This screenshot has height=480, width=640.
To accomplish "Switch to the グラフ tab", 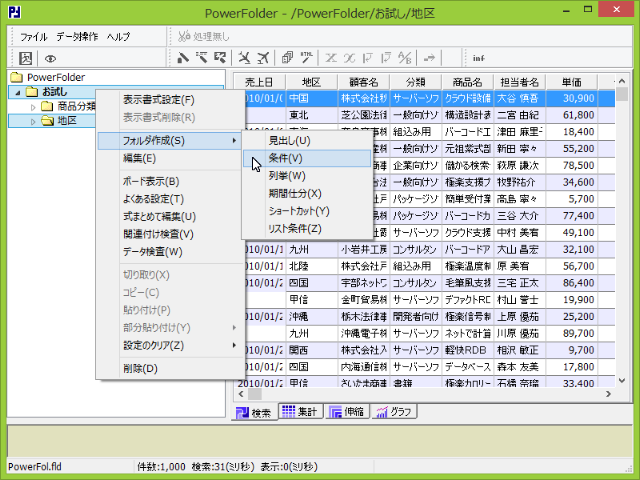I will click(x=395, y=411).
